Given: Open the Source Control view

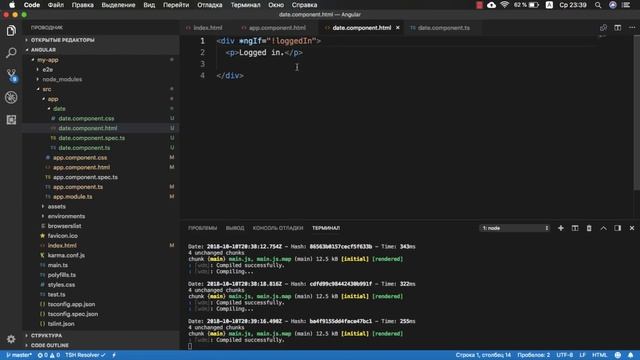Looking at the screenshot, I should tap(11, 75).
